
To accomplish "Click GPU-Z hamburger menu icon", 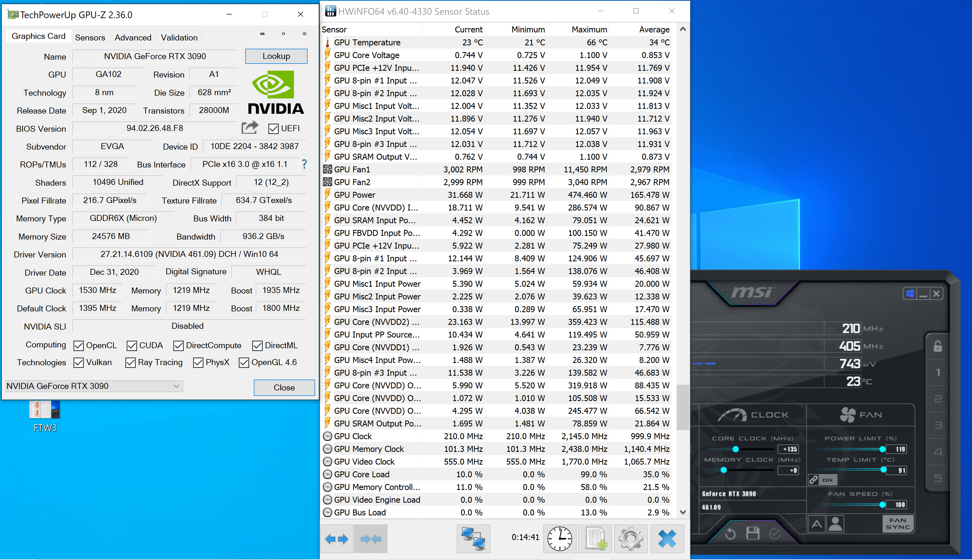I will [304, 34].
